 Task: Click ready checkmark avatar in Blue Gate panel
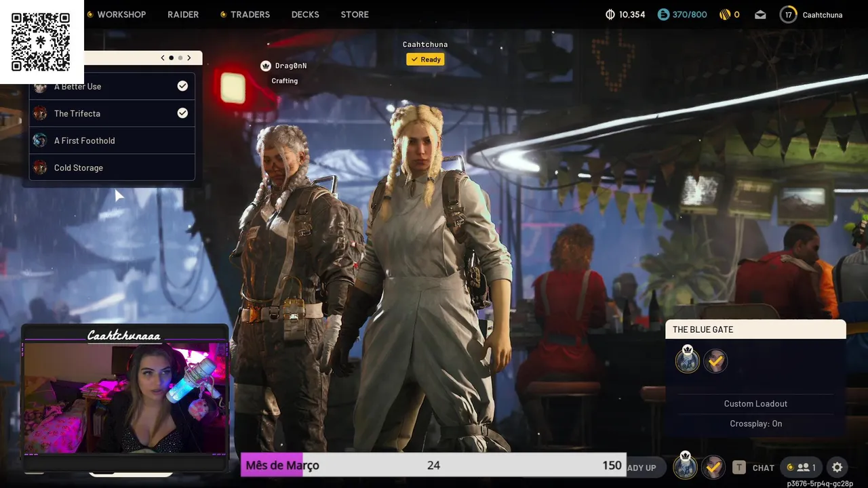click(715, 361)
